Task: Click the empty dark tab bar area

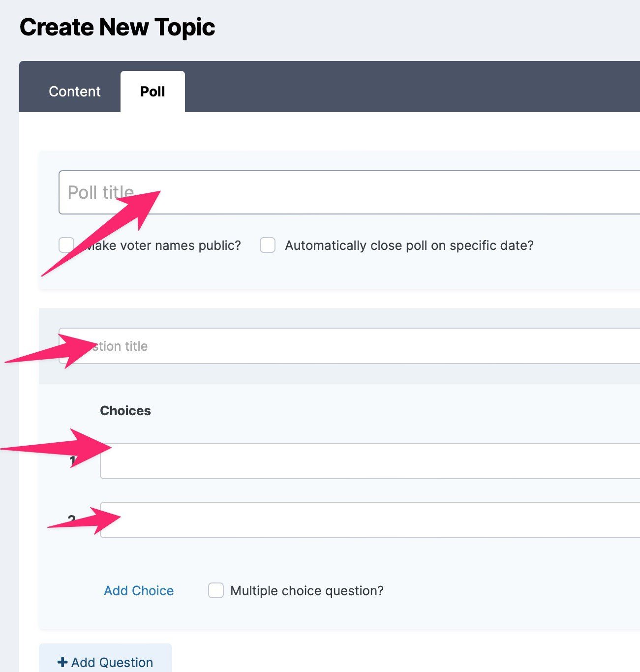Action: click(412, 87)
